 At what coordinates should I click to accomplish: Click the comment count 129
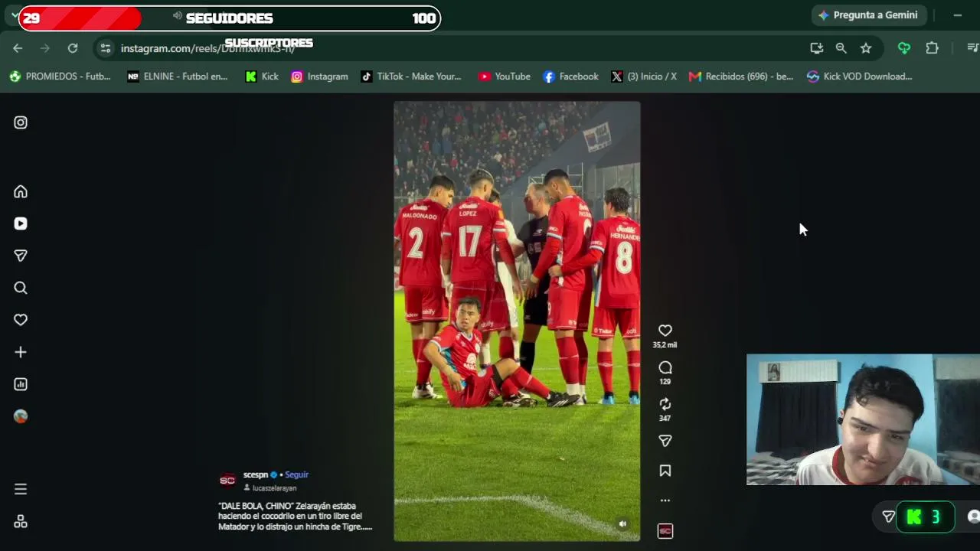pos(665,381)
